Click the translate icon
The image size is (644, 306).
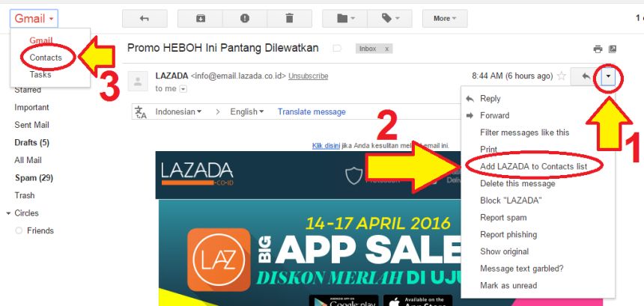click(141, 112)
